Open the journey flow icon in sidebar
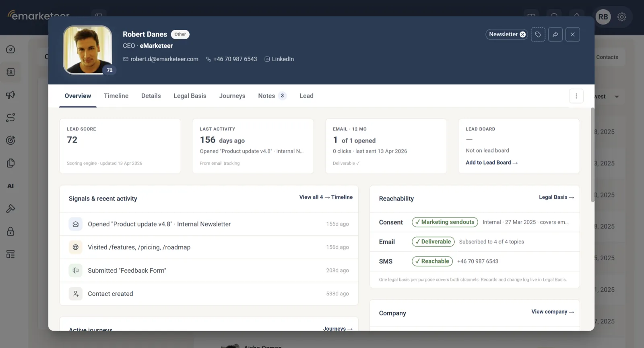Screen dimensions: 644x348 10,118
